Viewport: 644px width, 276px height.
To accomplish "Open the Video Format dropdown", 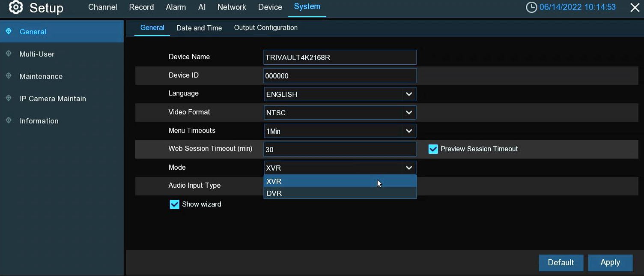I will pyautogui.click(x=408, y=113).
